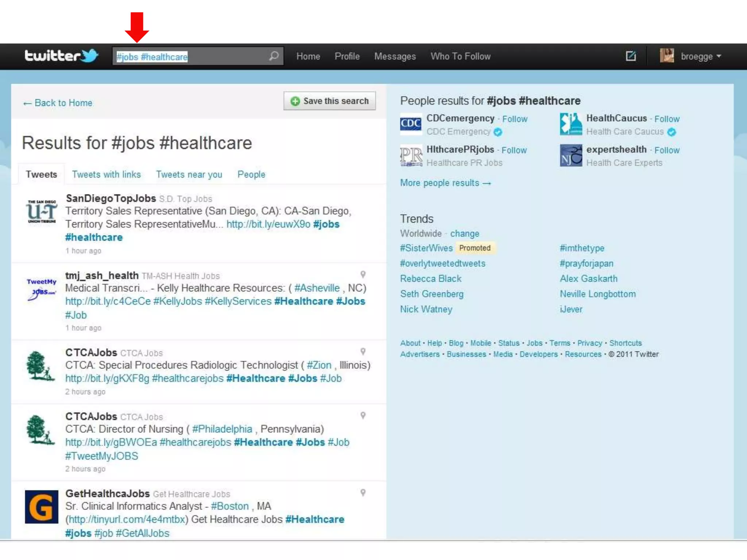Click verified badge next to CDC Emergency

[498, 132]
